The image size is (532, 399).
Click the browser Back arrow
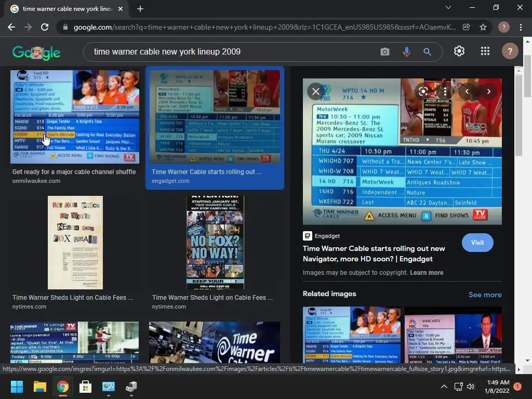tap(11, 27)
